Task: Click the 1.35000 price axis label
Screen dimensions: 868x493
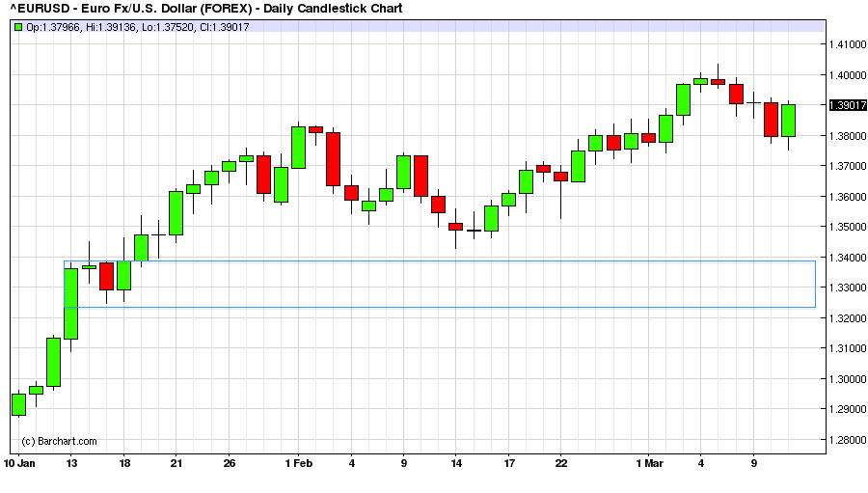Action: coord(848,227)
